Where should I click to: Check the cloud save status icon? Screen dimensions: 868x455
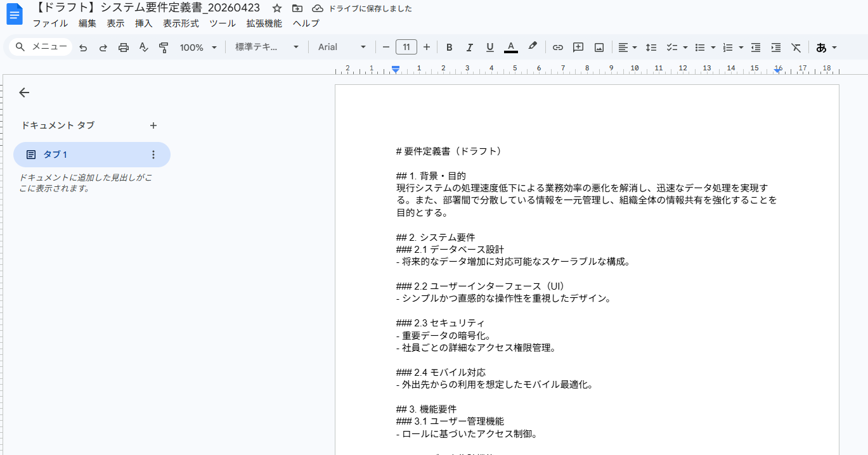(x=318, y=8)
